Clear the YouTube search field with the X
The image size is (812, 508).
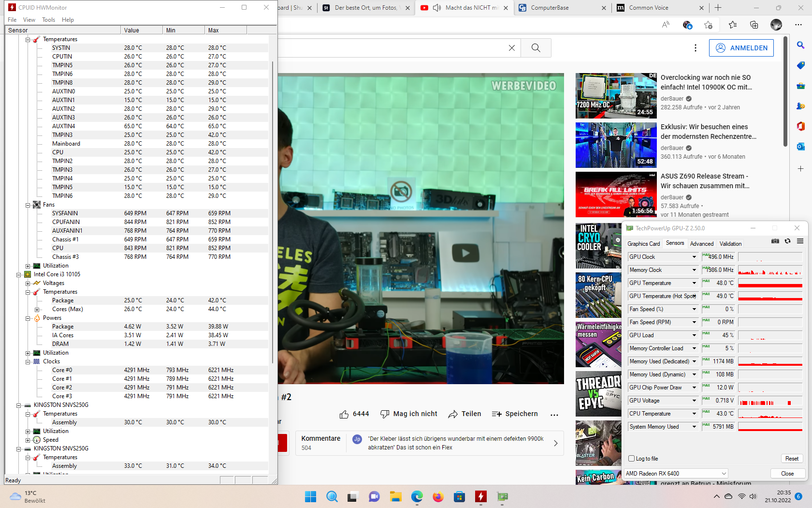click(x=512, y=48)
